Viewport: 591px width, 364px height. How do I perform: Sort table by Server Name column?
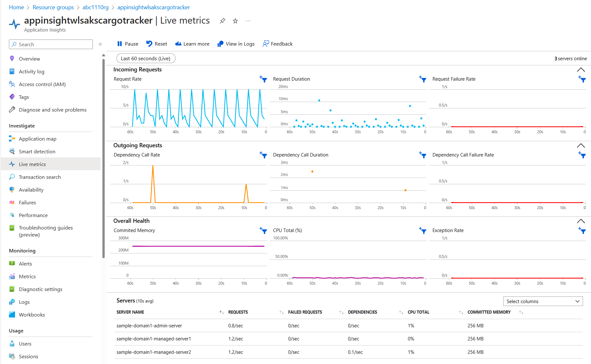coord(221,312)
